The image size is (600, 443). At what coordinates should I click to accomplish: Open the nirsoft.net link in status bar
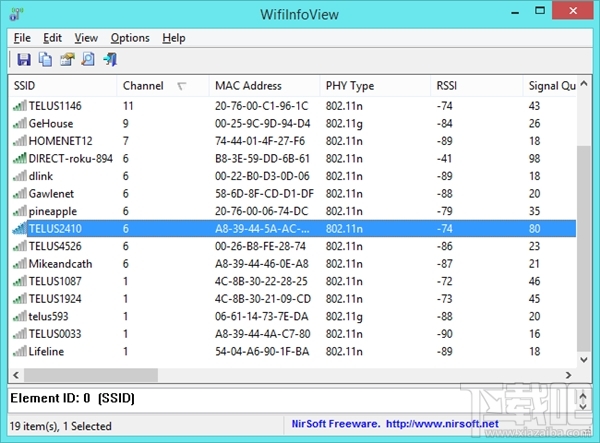tap(442, 424)
